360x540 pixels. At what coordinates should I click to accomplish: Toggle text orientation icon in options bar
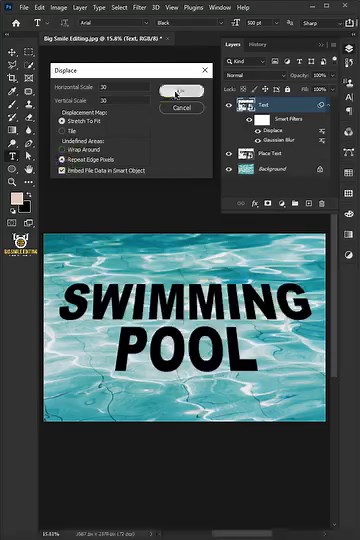click(64, 23)
